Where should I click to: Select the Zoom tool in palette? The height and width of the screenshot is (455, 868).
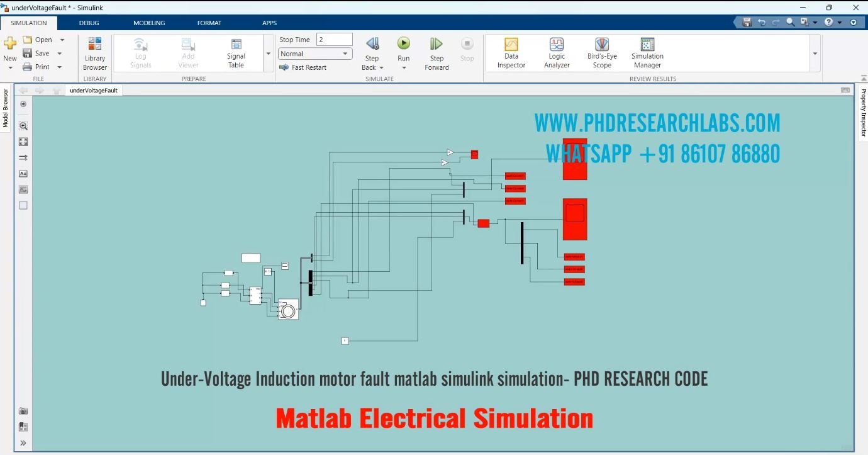pyautogui.click(x=23, y=125)
